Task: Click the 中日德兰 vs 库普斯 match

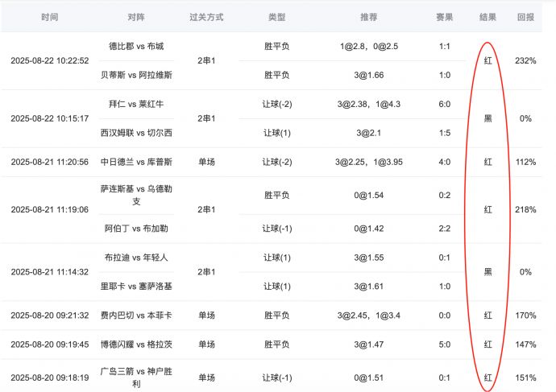Action: click(135, 162)
